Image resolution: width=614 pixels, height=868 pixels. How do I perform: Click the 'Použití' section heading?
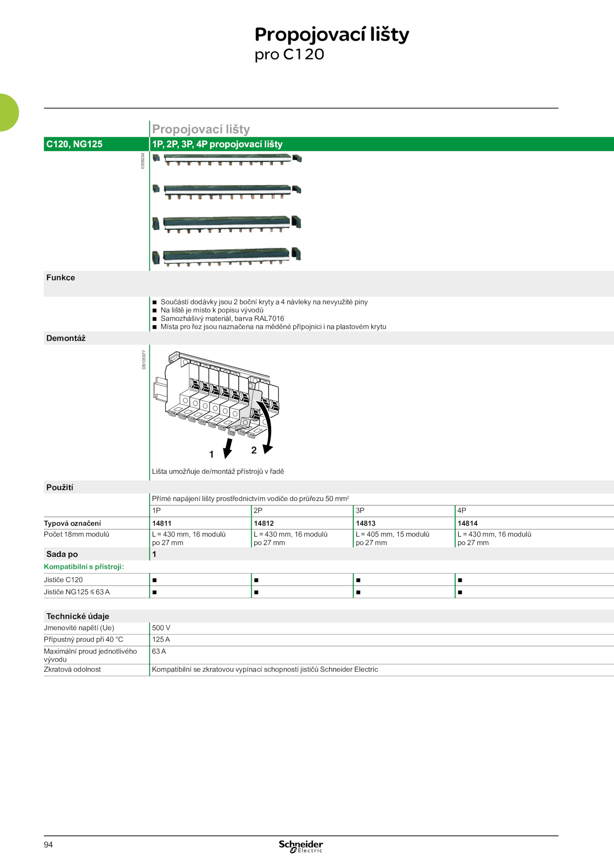coord(60,487)
